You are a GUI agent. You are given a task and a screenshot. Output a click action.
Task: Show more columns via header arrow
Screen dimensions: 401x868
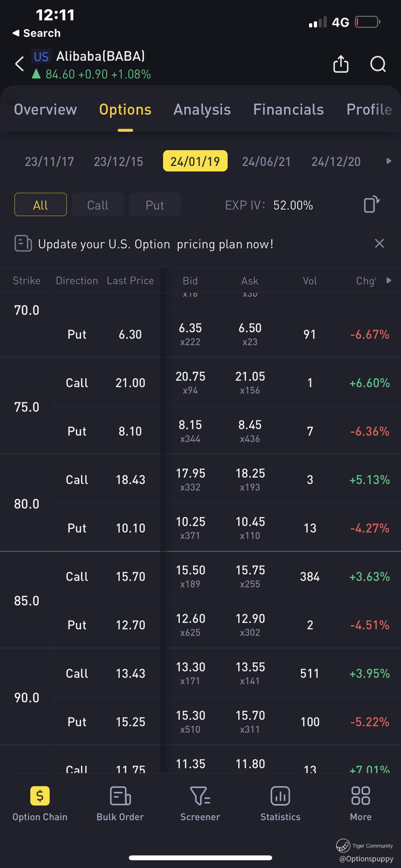tap(388, 280)
